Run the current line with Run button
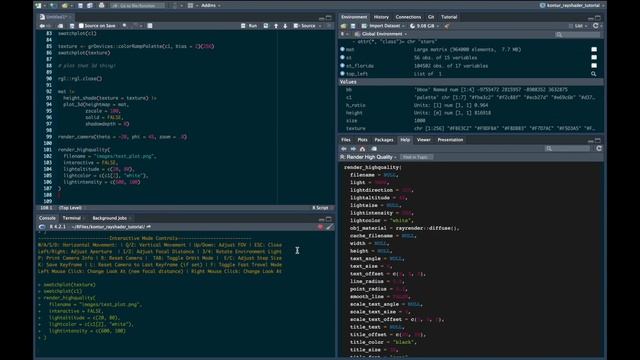640x360 pixels. click(x=249, y=26)
